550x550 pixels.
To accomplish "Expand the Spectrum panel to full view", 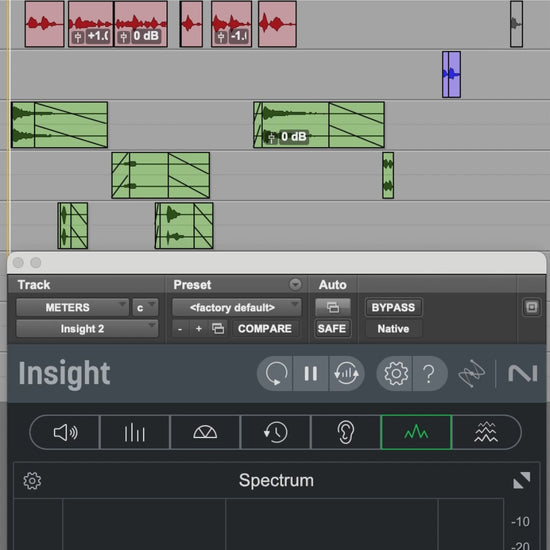I will tap(522, 480).
